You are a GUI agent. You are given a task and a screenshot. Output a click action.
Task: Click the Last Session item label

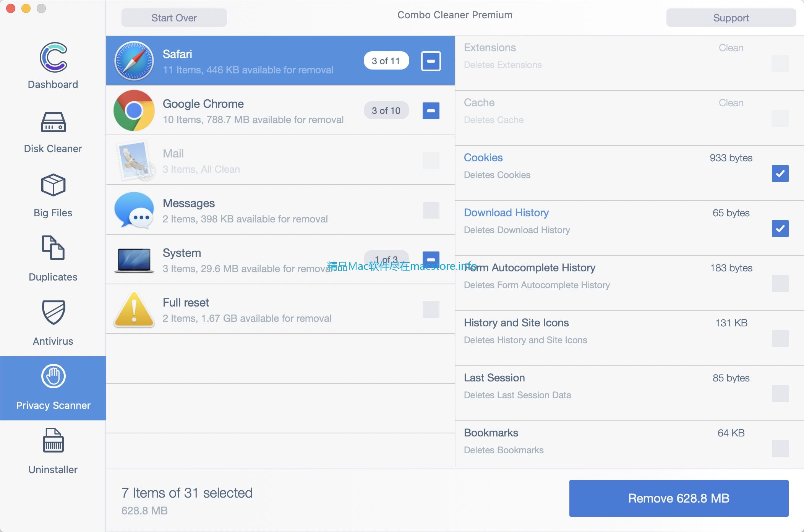494,378
